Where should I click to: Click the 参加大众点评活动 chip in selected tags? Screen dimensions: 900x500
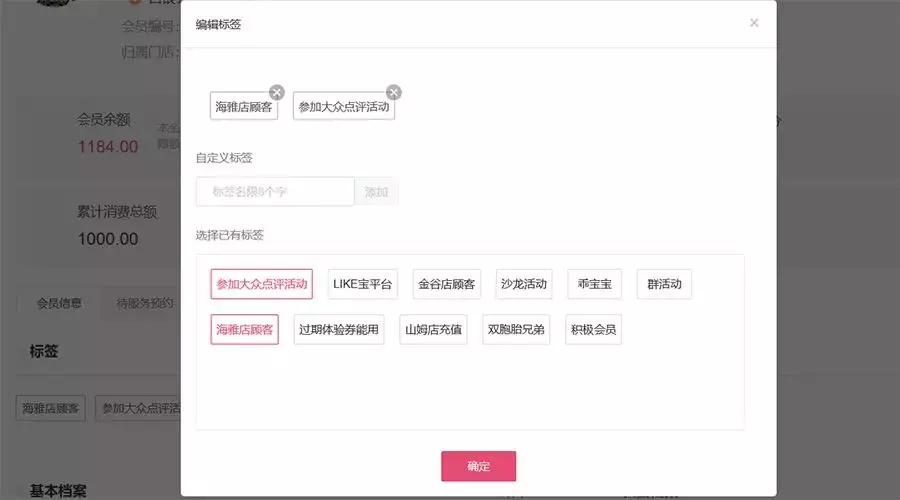click(x=344, y=106)
